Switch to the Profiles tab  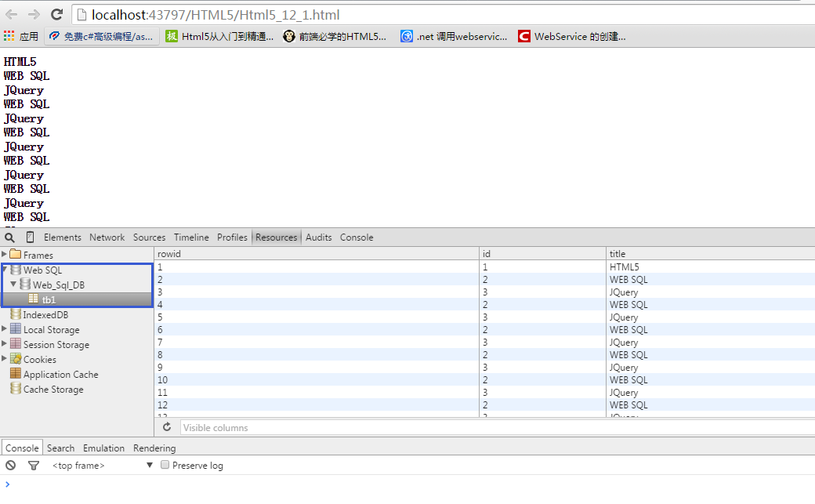coord(232,237)
